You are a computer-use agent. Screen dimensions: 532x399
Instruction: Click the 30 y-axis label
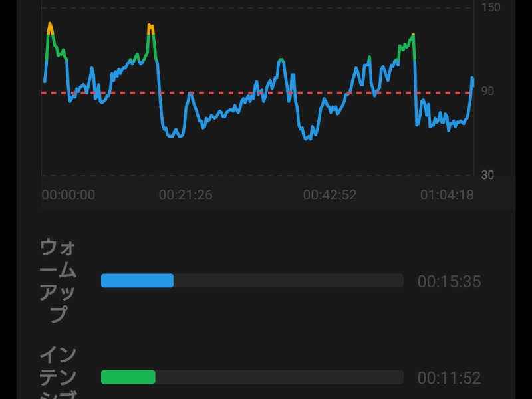coord(487,175)
